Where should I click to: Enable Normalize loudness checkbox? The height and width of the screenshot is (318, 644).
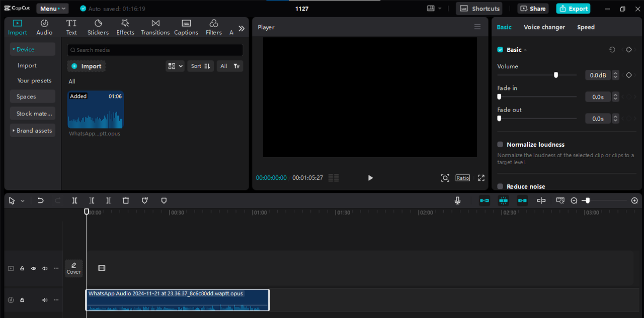pyautogui.click(x=500, y=145)
